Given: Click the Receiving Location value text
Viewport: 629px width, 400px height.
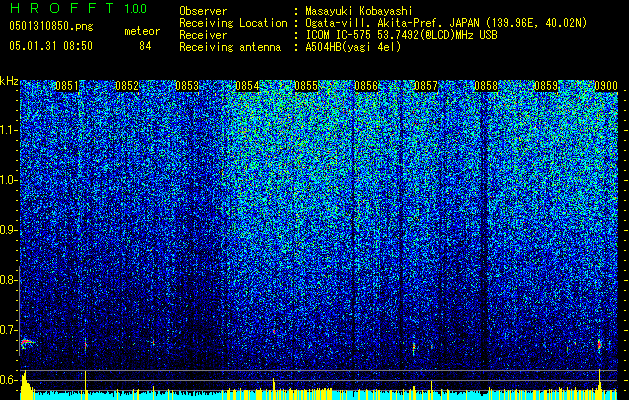Looking at the screenshot, I should coord(446,23).
